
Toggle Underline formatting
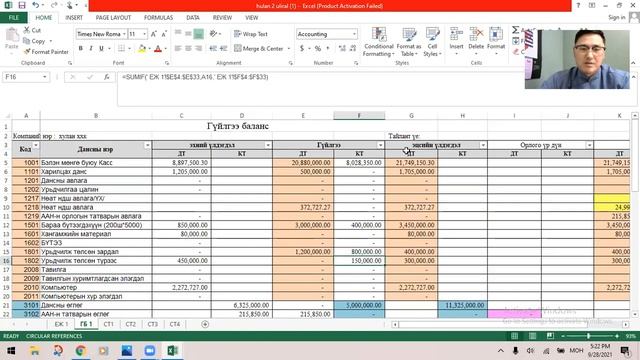101,49
